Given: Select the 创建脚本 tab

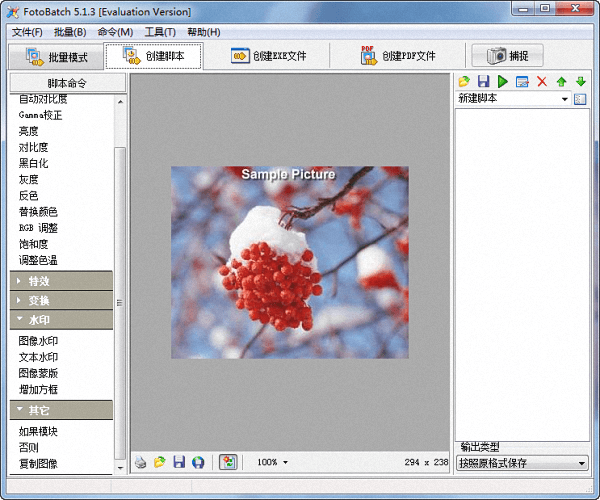Looking at the screenshot, I should coord(153,56).
